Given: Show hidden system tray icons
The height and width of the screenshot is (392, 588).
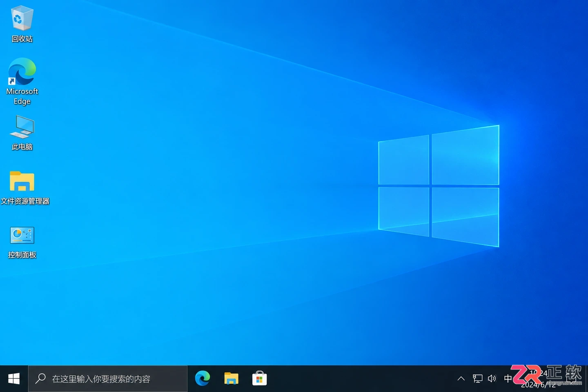Looking at the screenshot, I should coord(461,379).
